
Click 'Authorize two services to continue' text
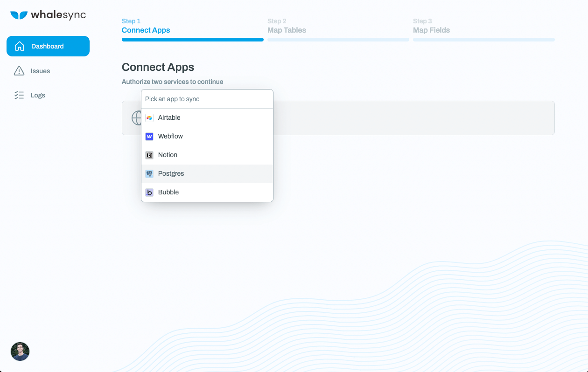pos(173,82)
